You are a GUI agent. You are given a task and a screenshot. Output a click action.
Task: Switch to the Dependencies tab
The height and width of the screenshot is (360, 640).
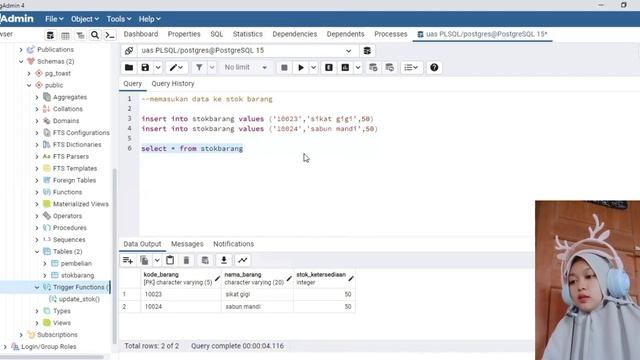[x=295, y=34]
